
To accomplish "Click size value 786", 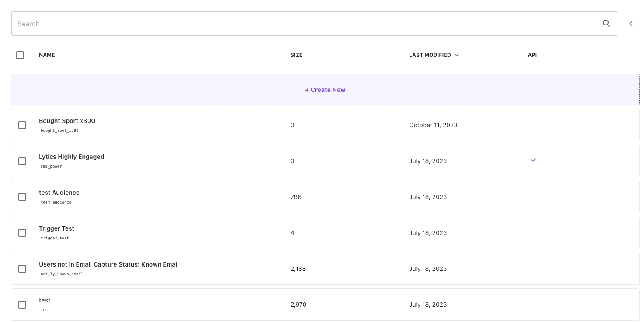I will [296, 197].
